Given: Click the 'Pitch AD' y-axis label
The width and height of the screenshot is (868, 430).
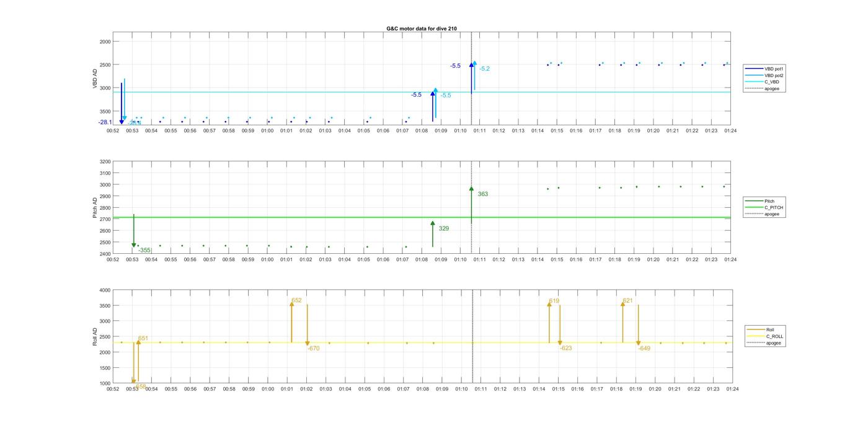Looking at the screenshot, I should click(95, 208).
